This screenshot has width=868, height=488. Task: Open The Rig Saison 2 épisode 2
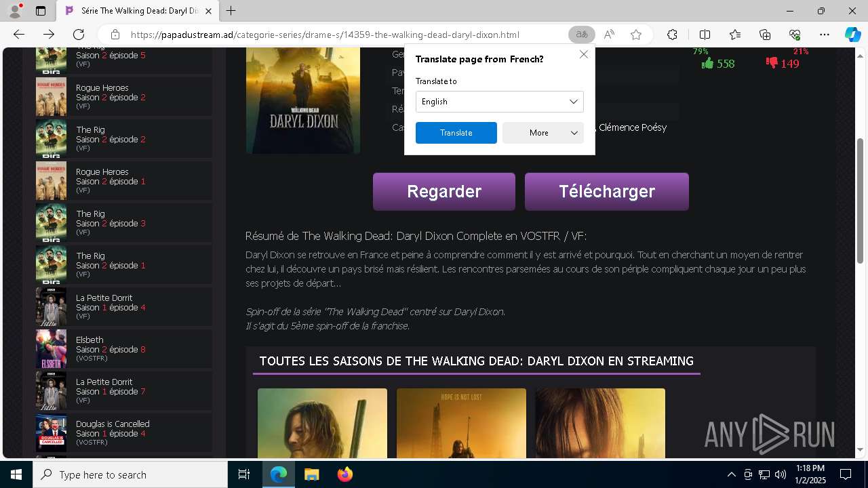(123, 139)
